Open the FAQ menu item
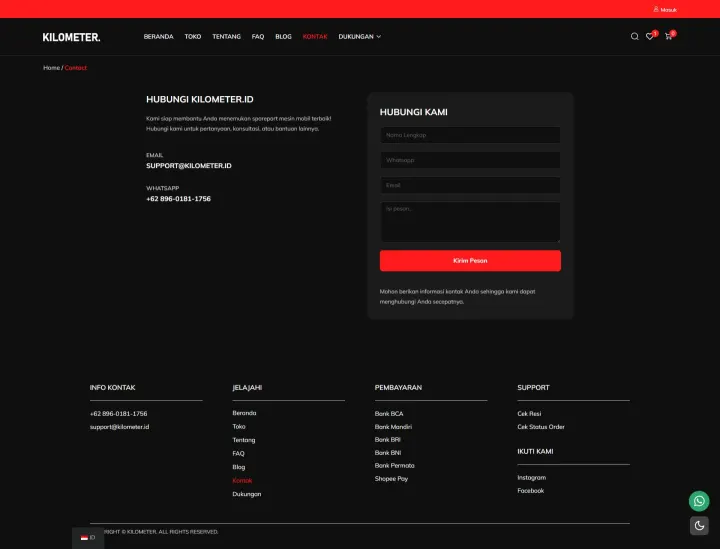This screenshot has width=720, height=549. pyautogui.click(x=258, y=37)
